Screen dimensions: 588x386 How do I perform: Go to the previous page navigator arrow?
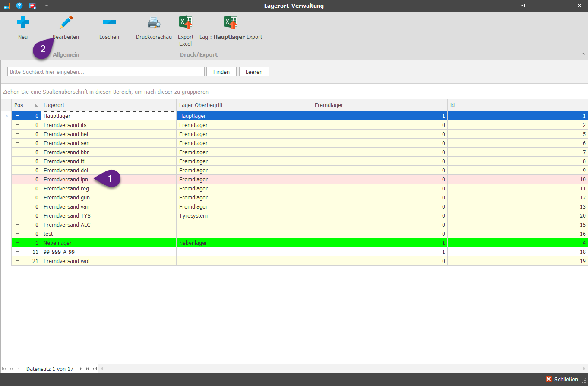click(12, 369)
